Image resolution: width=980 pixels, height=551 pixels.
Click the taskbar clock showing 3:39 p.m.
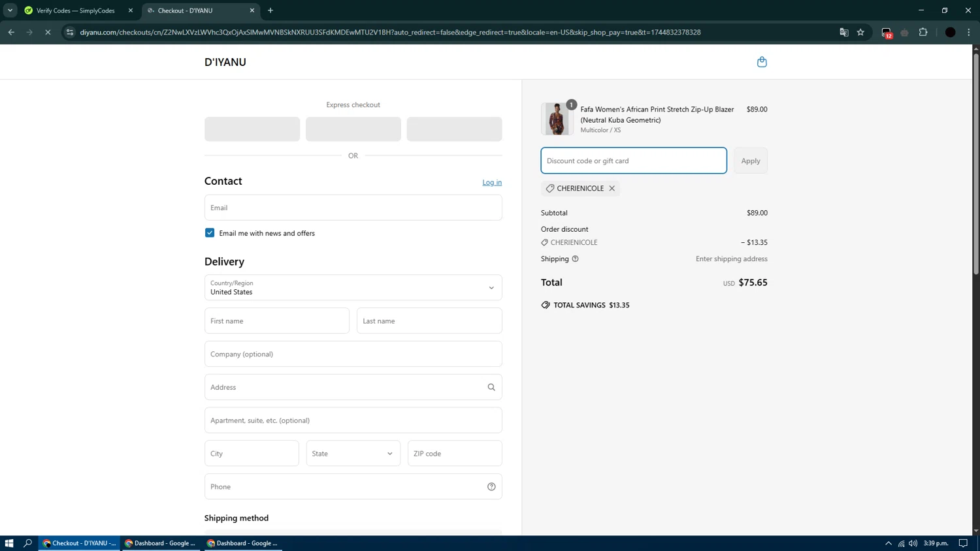coord(936,543)
